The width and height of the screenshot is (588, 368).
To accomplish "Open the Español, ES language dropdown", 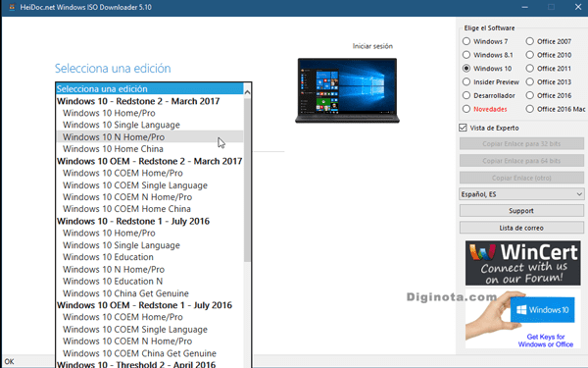I will (x=521, y=194).
